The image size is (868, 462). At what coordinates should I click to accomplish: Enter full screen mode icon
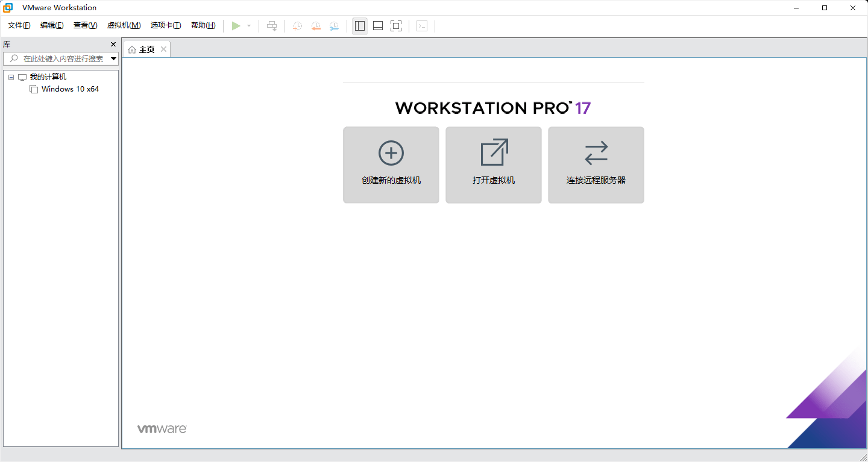(396, 26)
